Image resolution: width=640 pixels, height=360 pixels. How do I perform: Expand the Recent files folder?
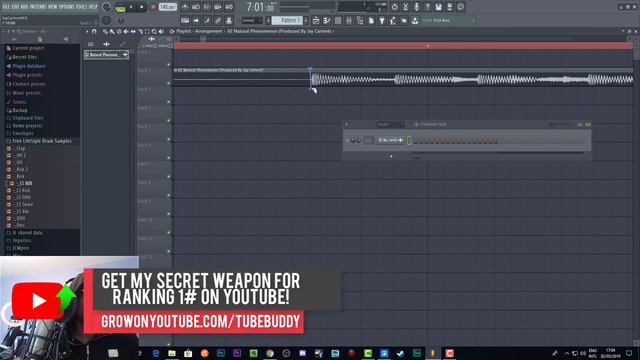21,57
